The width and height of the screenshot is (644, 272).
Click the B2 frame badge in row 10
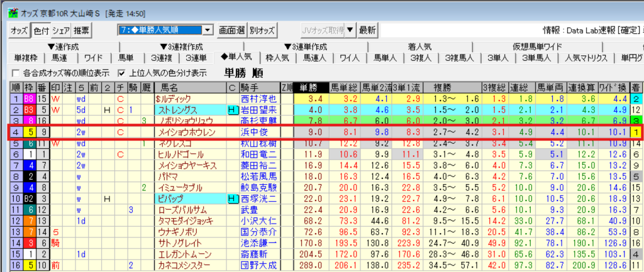(x=29, y=199)
